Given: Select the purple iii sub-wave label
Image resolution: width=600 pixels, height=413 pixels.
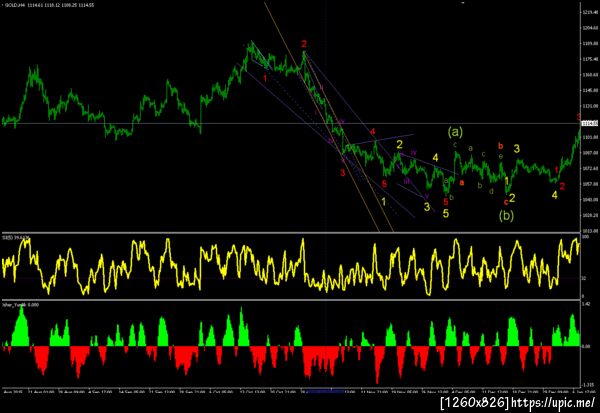Looking at the screenshot, I should click(x=407, y=181).
